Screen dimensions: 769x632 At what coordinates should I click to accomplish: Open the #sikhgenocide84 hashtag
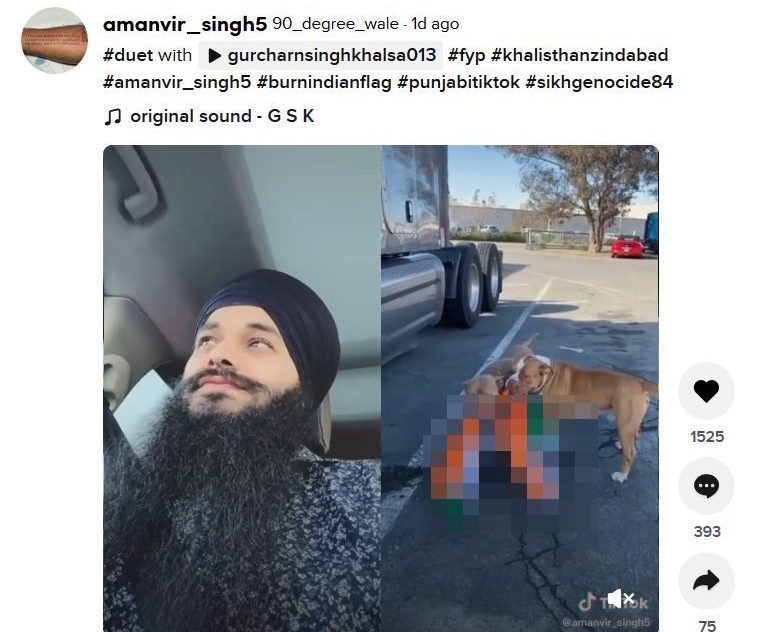point(599,82)
